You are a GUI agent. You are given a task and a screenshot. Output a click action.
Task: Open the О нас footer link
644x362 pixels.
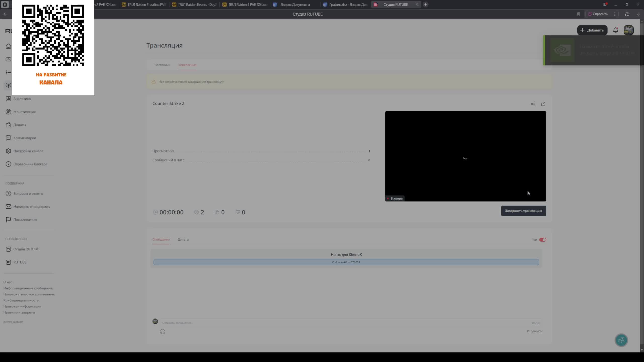tap(8, 282)
